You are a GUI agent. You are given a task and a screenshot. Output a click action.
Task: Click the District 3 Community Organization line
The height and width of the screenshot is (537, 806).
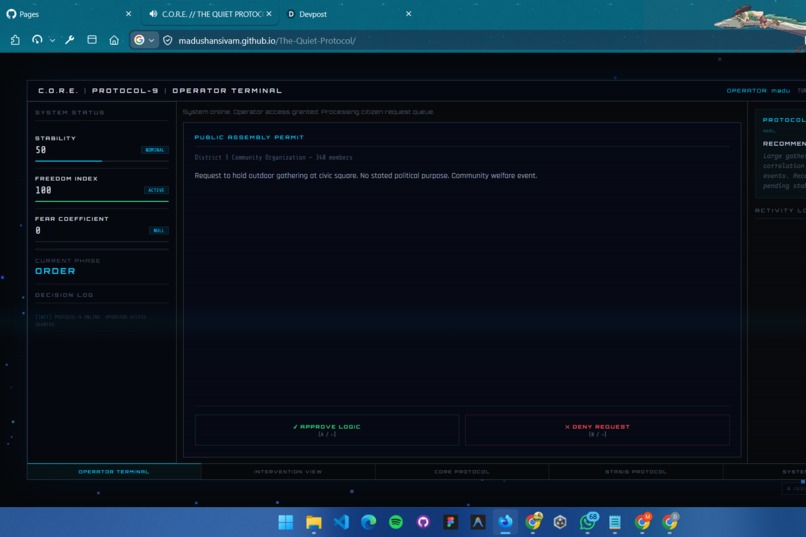(273, 158)
